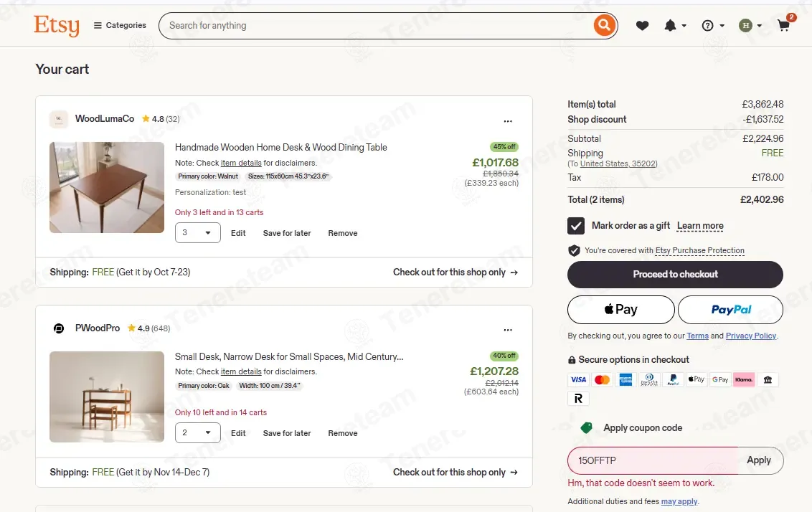
Task: Open Etsy Purchase Protection link
Action: (699, 250)
